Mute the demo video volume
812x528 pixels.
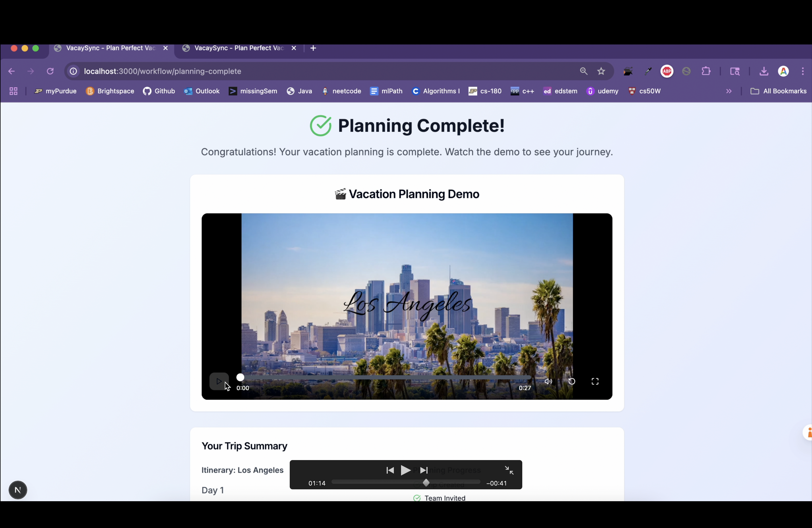pos(548,381)
